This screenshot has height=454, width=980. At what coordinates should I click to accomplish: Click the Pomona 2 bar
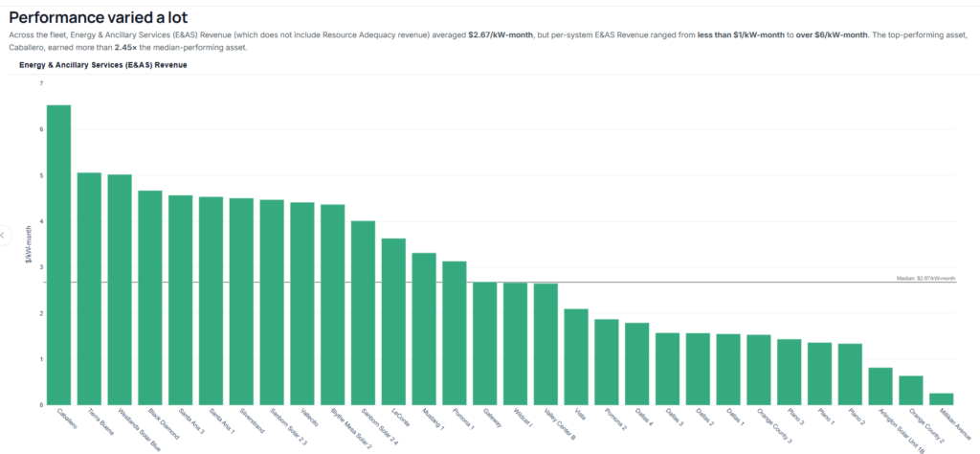pos(606,362)
